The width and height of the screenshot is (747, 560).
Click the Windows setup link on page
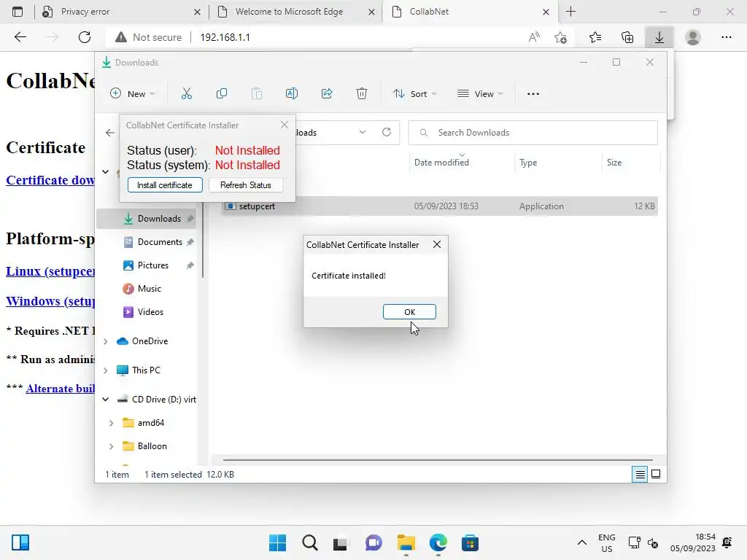pyautogui.click(x=50, y=301)
